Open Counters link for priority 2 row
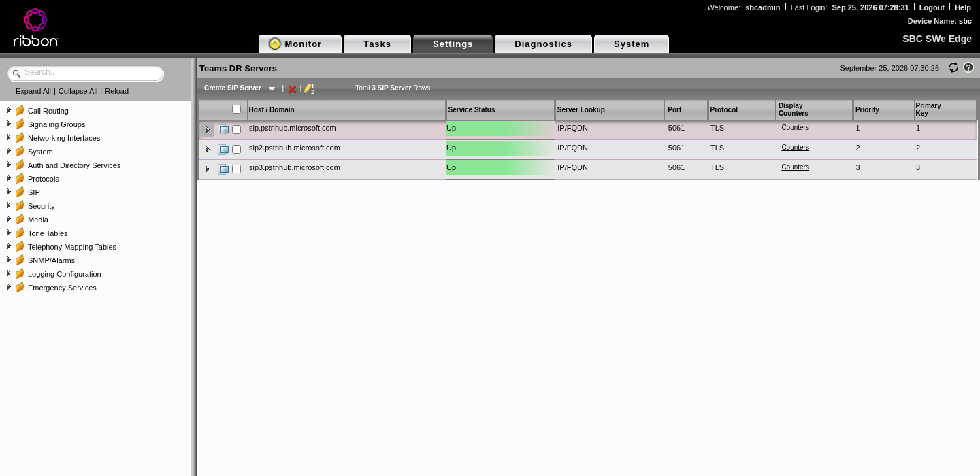Screen dimensions: 980x476 tap(795, 148)
